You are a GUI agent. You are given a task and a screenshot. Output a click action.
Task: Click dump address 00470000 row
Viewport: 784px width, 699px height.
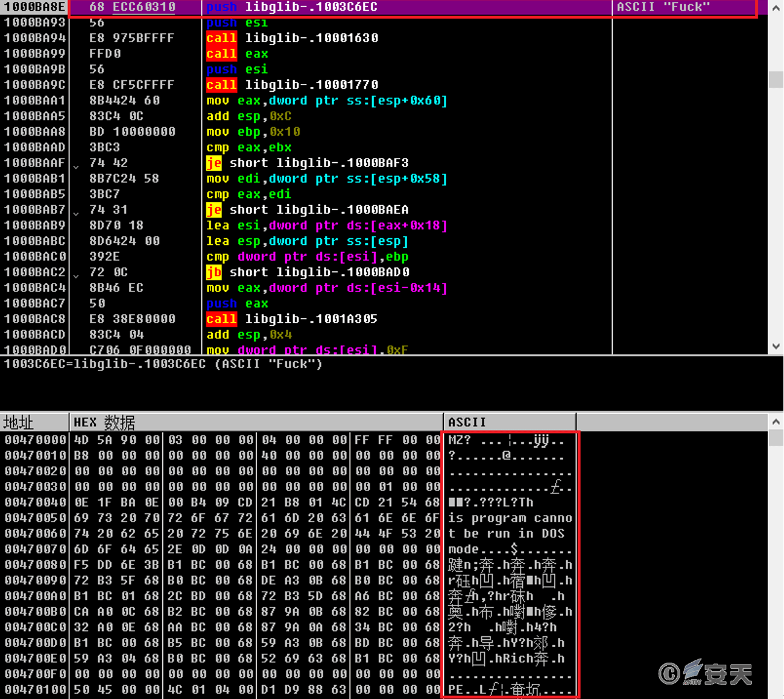[x=35, y=440]
